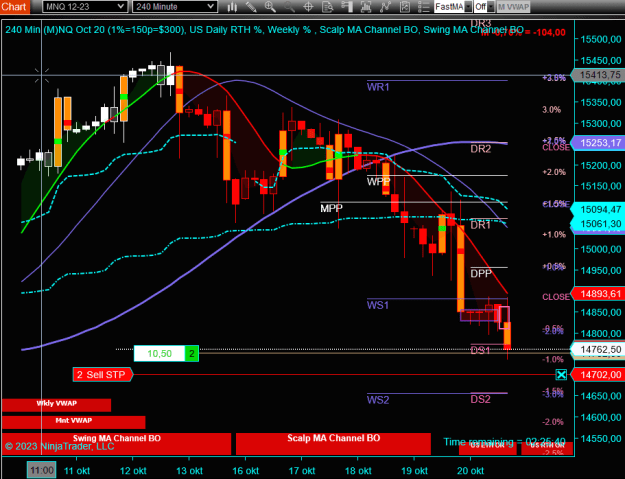Cancel the Sell STP order with X
625x479 pixels.
click(561, 375)
